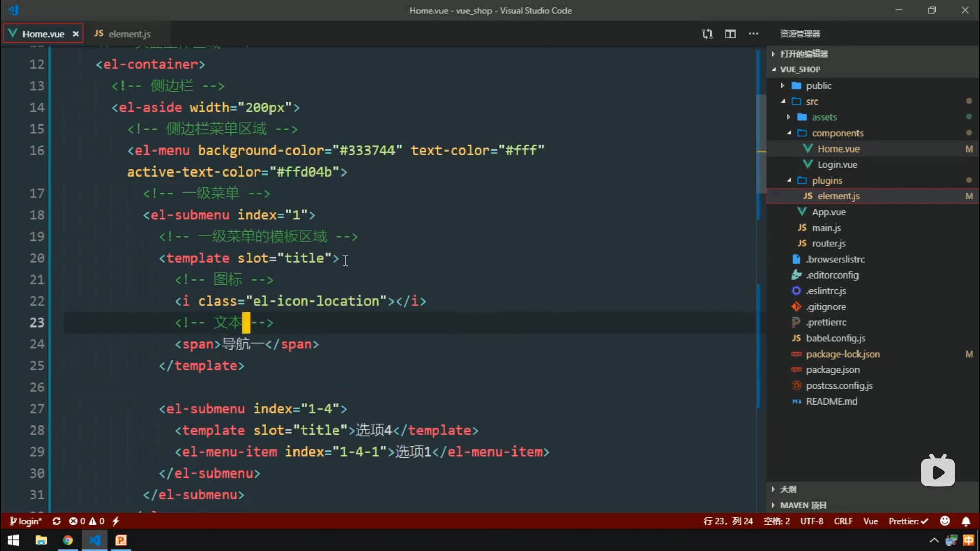
Task: Open the editor more actions ellipsis
Action: point(753,34)
